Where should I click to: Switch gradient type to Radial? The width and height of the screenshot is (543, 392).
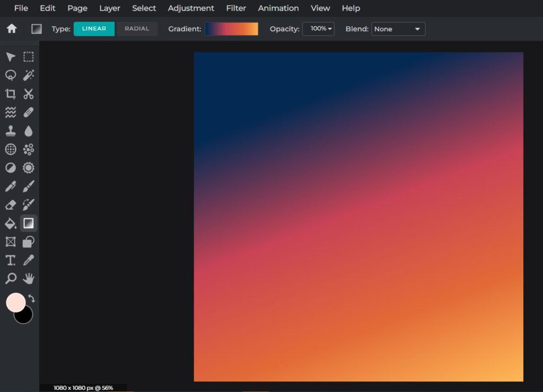[137, 29]
